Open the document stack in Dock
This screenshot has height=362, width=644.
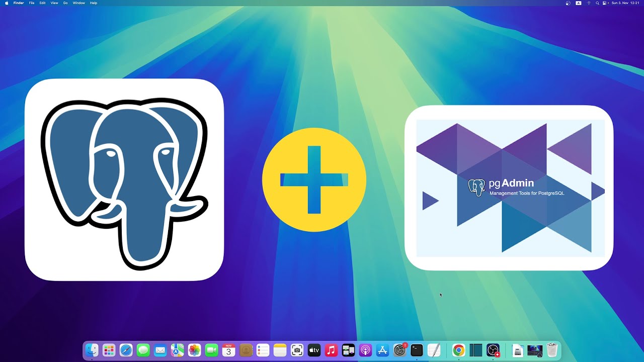coord(518,350)
